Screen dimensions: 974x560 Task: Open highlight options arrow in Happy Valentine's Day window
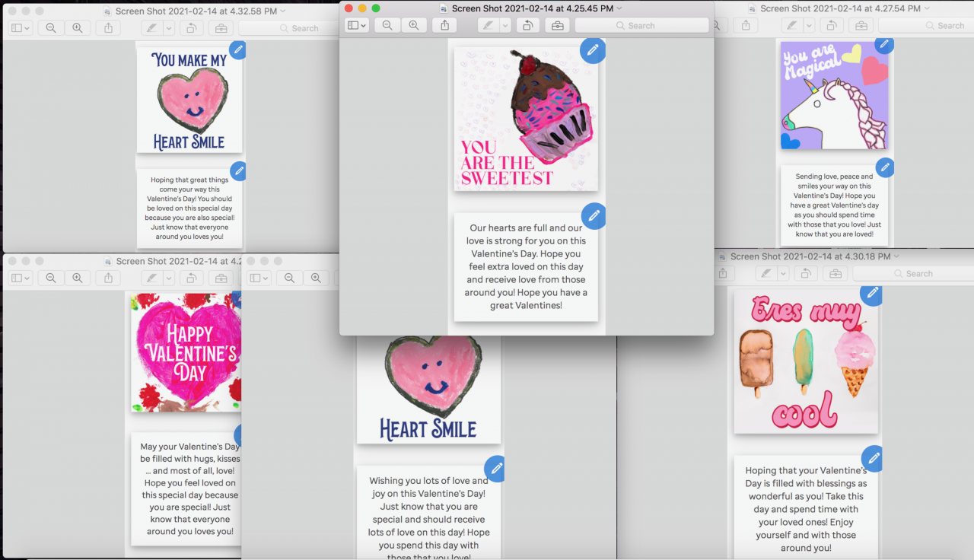169,278
